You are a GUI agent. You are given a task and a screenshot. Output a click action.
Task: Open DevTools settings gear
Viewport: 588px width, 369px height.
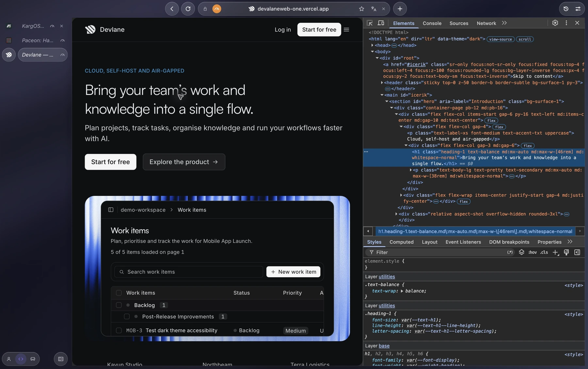pyautogui.click(x=555, y=23)
